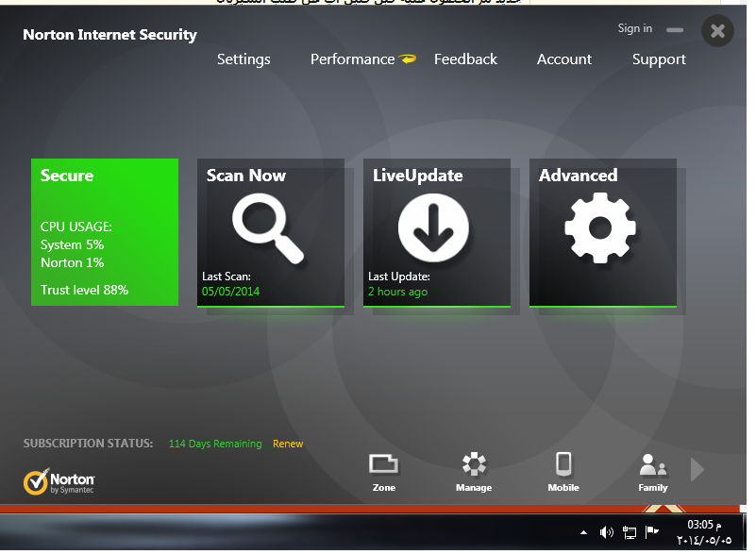The width and height of the screenshot is (756, 554).
Task: Open the Manage gear icon
Action: pyautogui.click(x=474, y=473)
